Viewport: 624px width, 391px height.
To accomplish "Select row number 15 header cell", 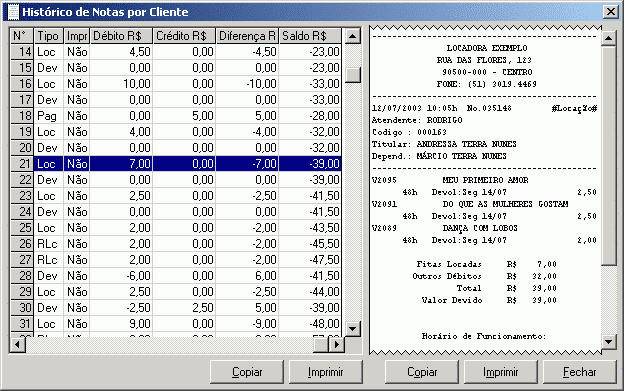I will [x=22, y=68].
